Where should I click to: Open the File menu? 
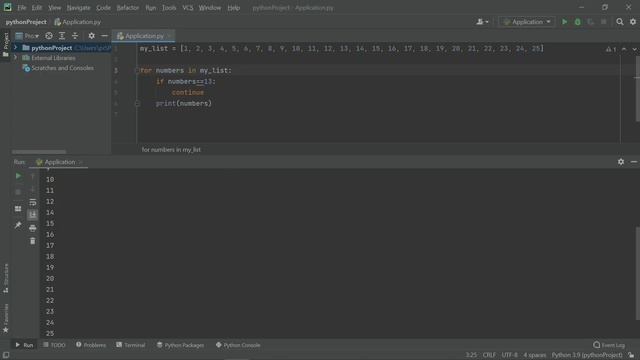[22, 8]
